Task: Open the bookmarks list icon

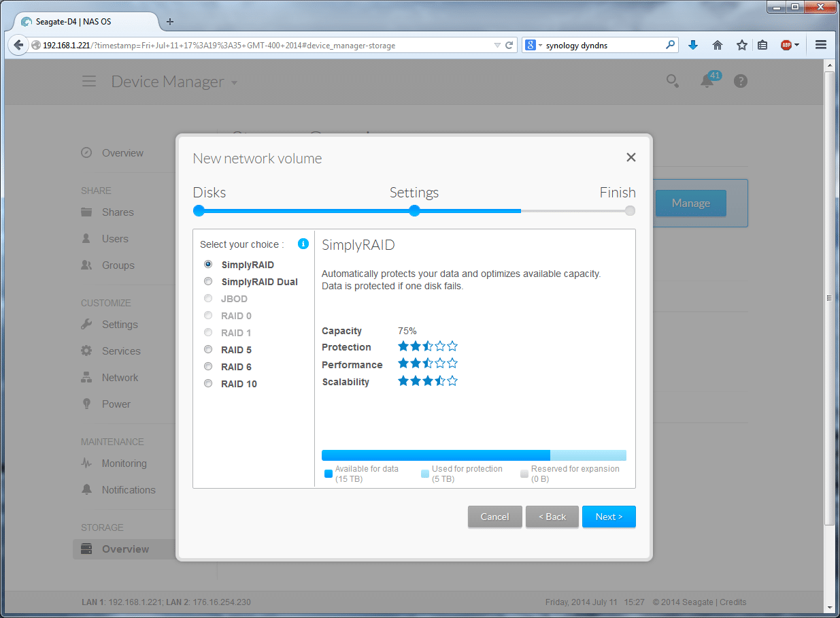Action: click(762, 45)
